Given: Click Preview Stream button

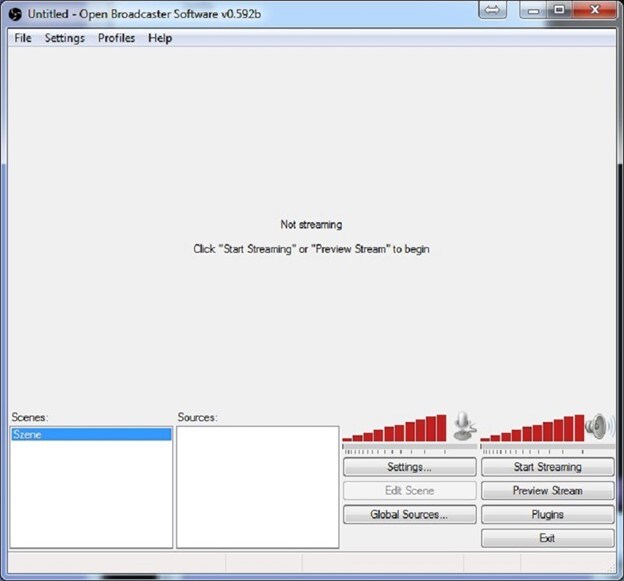Looking at the screenshot, I should click(x=548, y=491).
